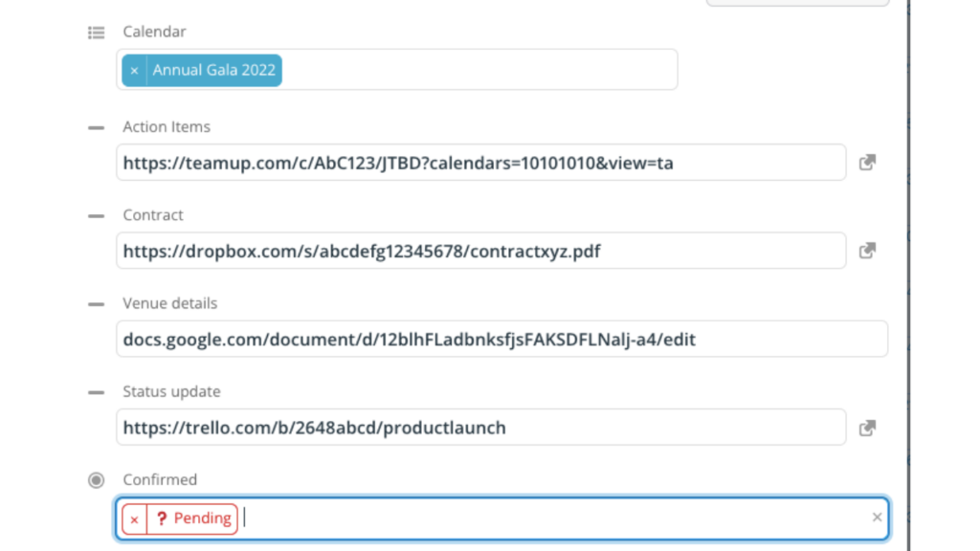Click the radio icon beside Confirmed
The width and height of the screenshot is (980, 551).
(x=97, y=480)
